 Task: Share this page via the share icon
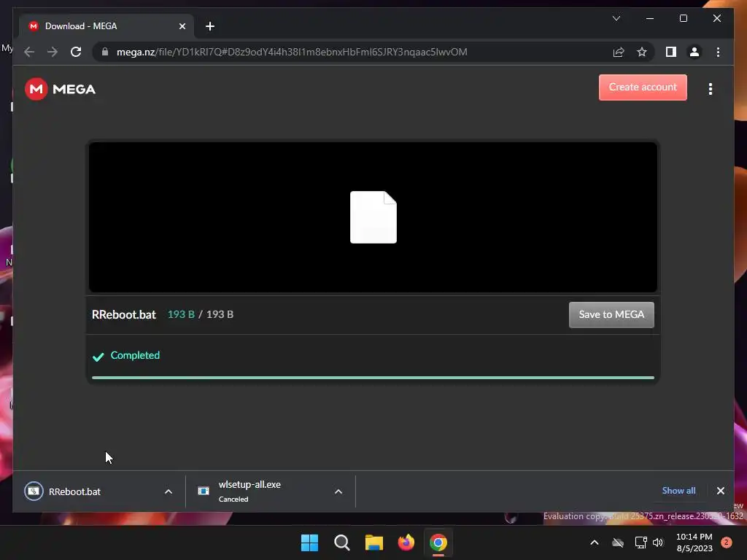click(x=619, y=52)
